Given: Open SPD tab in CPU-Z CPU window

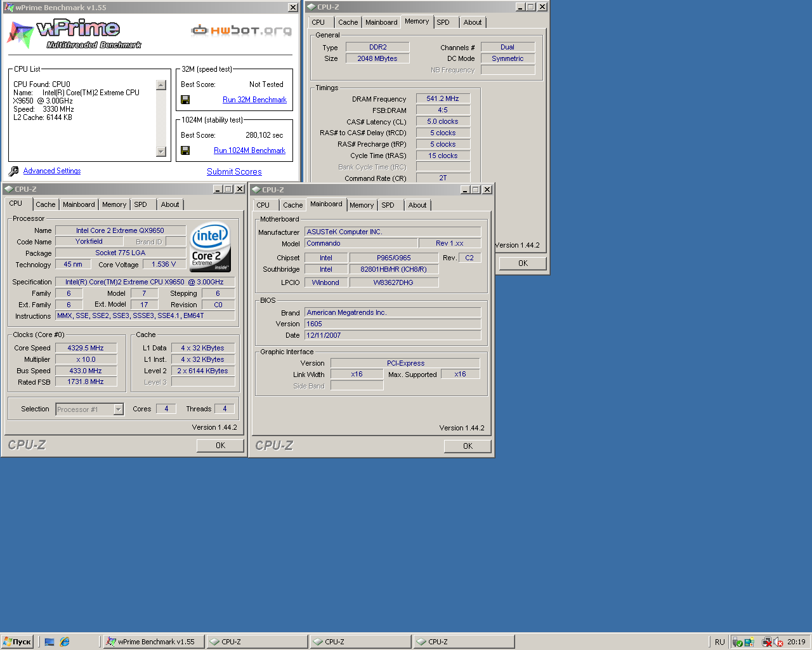Looking at the screenshot, I should click(141, 204).
